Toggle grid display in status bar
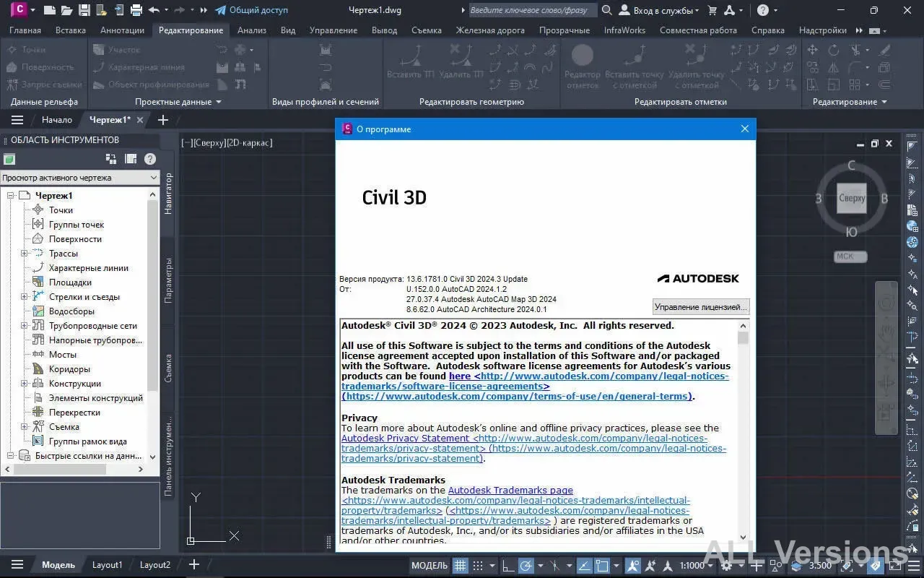The width and height of the screenshot is (924, 578). coord(460,565)
